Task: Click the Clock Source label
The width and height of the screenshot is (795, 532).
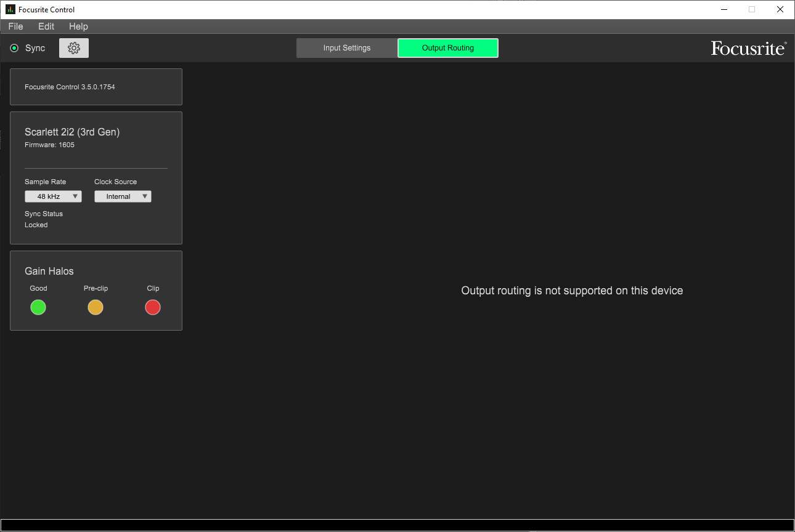Action: pos(116,182)
